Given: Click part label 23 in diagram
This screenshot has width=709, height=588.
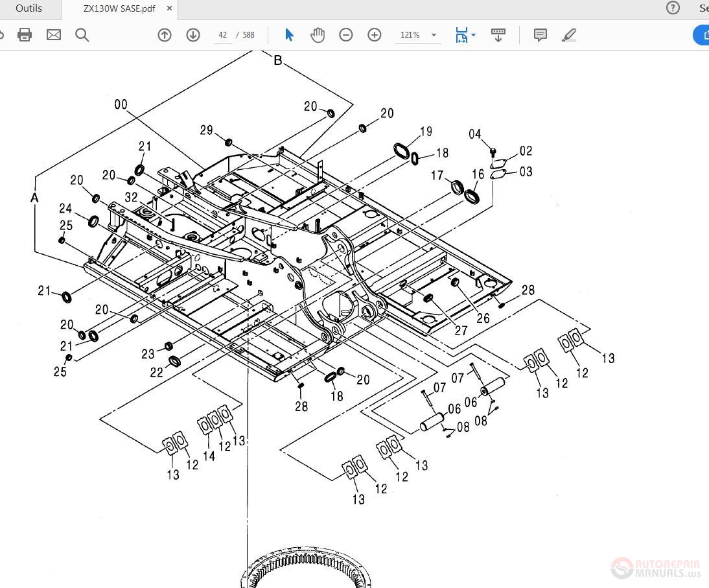Looking at the screenshot, I should click(148, 354).
